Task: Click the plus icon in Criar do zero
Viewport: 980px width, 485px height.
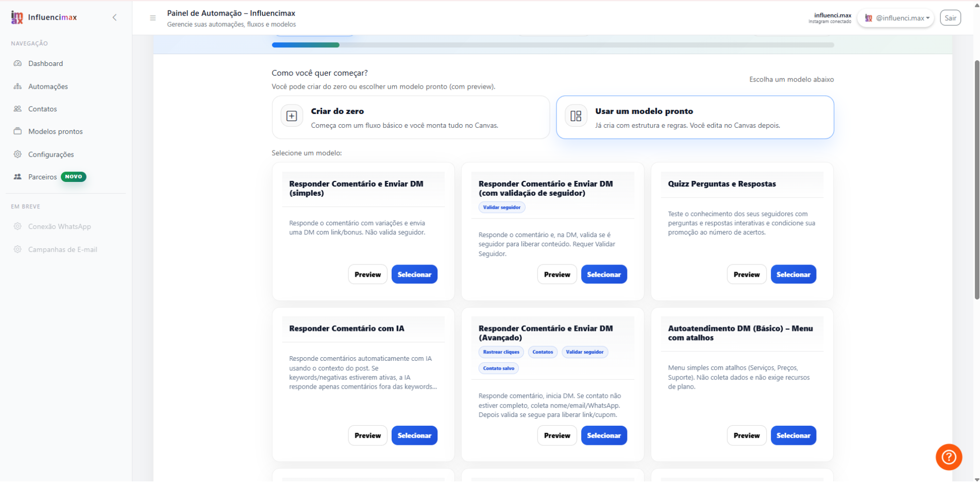Action: 292,116
